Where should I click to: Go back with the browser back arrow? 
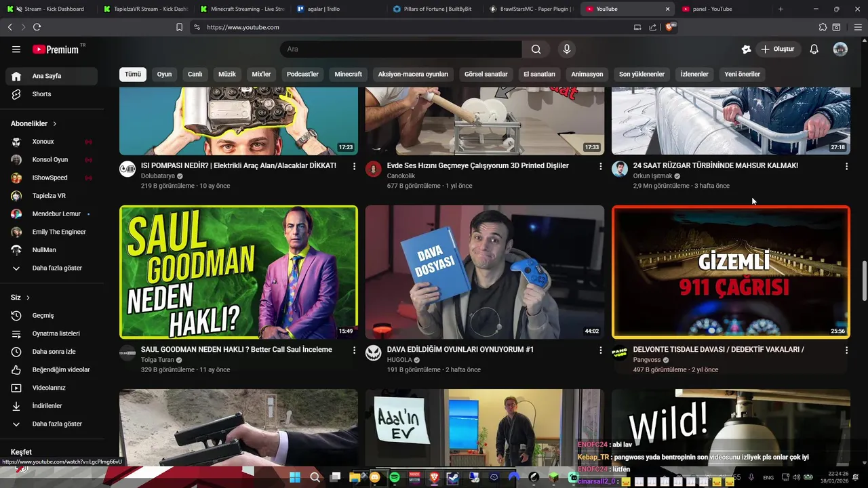pos(9,27)
